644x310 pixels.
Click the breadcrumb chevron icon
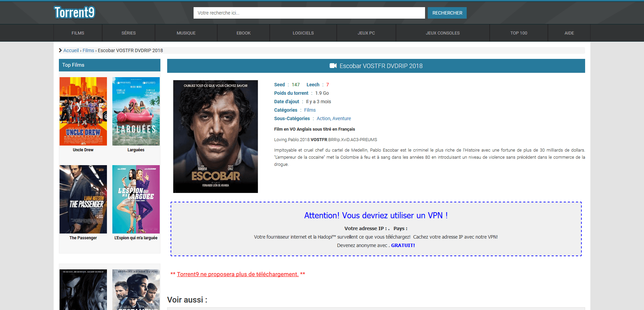click(x=60, y=50)
